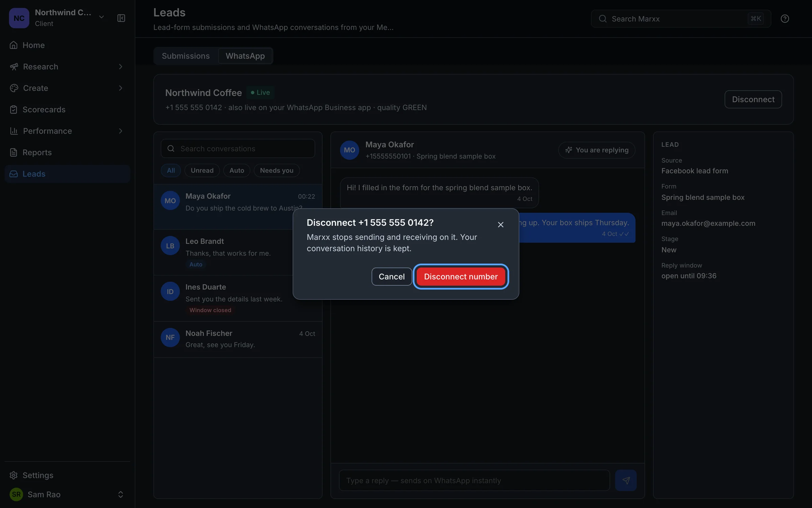
Task: Click the NC workspace logo
Action: point(19,18)
